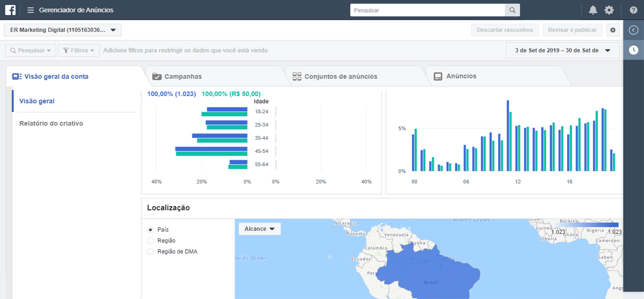Click the Facebook logo icon

point(10,10)
